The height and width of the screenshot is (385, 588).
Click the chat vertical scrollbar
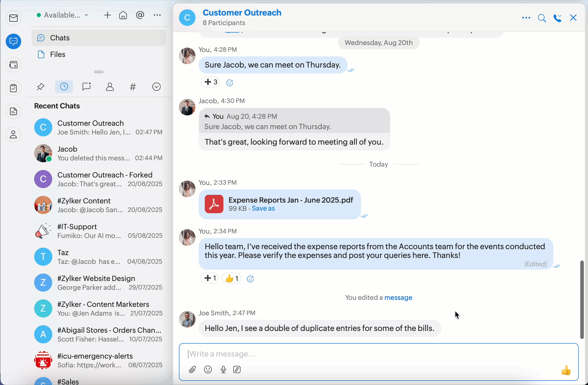(582, 300)
